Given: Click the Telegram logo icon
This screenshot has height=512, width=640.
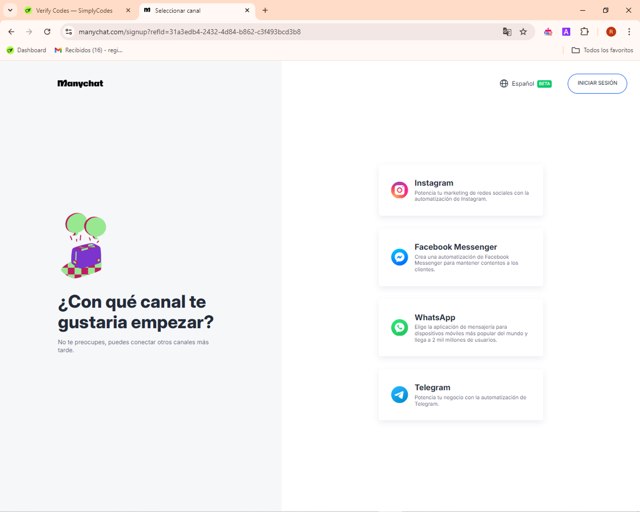Looking at the screenshot, I should tap(399, 394).
